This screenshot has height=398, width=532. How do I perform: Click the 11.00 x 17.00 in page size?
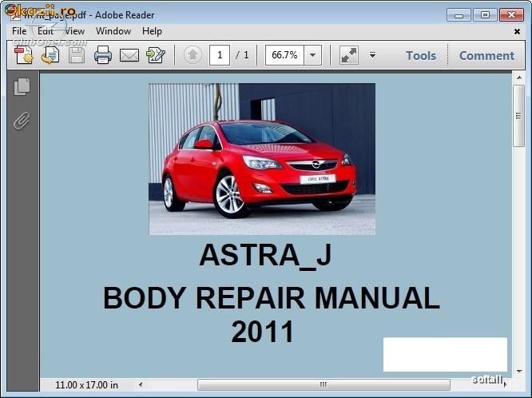86,385
